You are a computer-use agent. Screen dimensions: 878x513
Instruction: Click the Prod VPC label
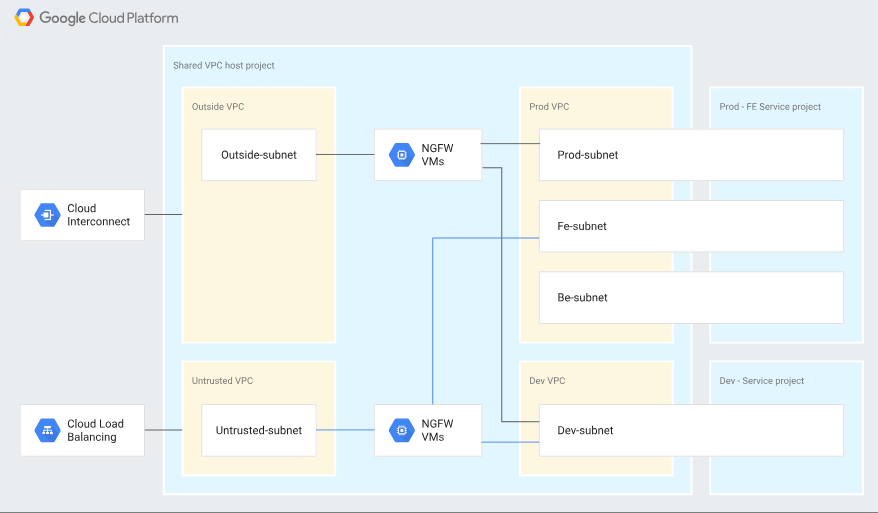[x=549, y=106]
